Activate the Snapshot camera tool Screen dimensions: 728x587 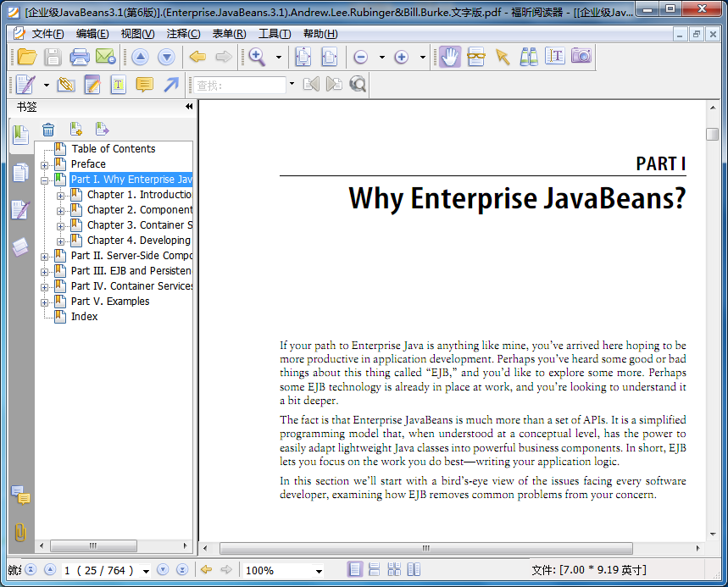click(x=581, y=57)
